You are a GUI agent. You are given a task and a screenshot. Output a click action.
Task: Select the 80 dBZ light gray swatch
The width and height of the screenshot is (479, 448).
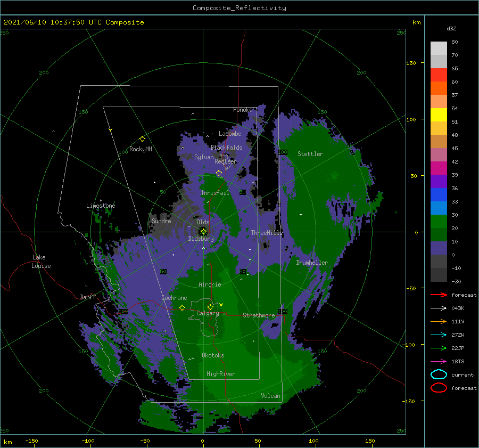pyautogui.click(x=439, y=48)
